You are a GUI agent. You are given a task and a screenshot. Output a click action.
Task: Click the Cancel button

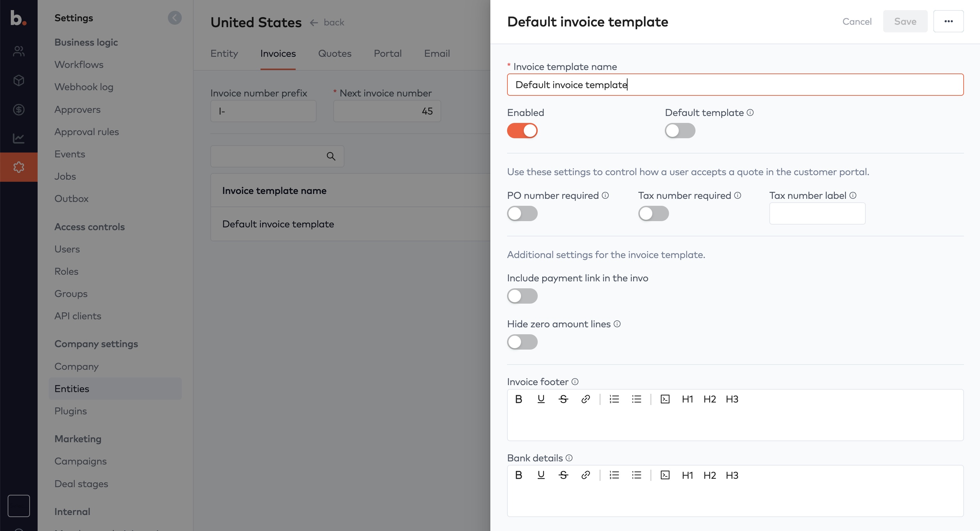[x=857, y=21]
